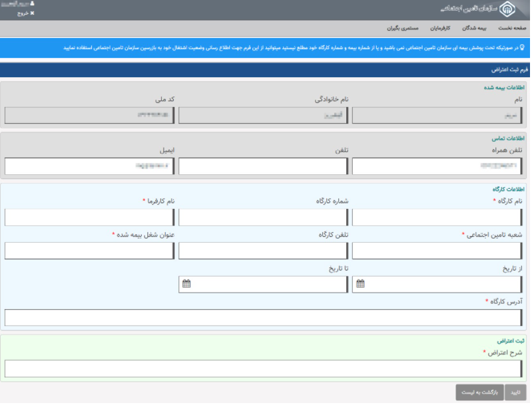This screenshot has height=411, width=532.
Task: Click the info lightbulb icon in blue banner
Action: point(522,47)
